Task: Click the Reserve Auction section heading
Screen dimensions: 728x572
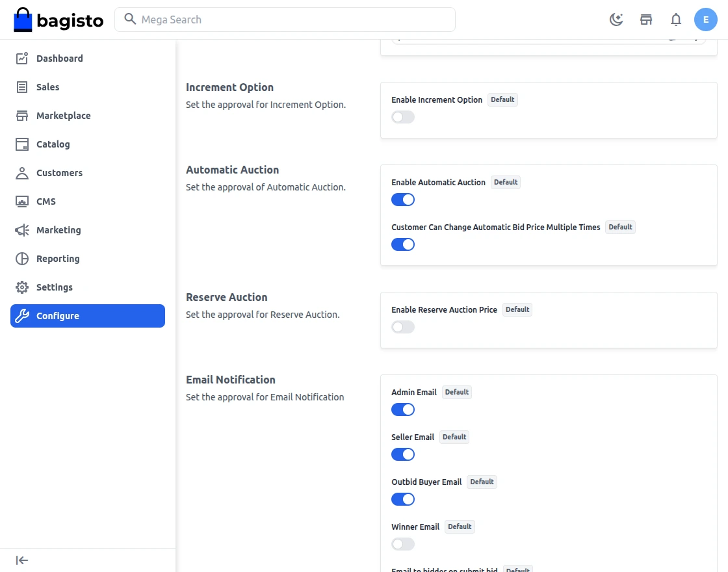Action: tap(227, 297)
